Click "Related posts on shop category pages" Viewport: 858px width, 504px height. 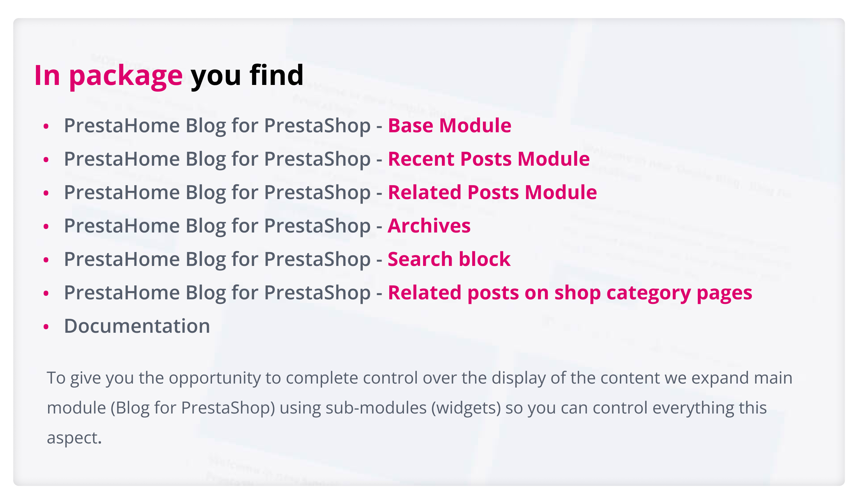[x=570, y=292]
